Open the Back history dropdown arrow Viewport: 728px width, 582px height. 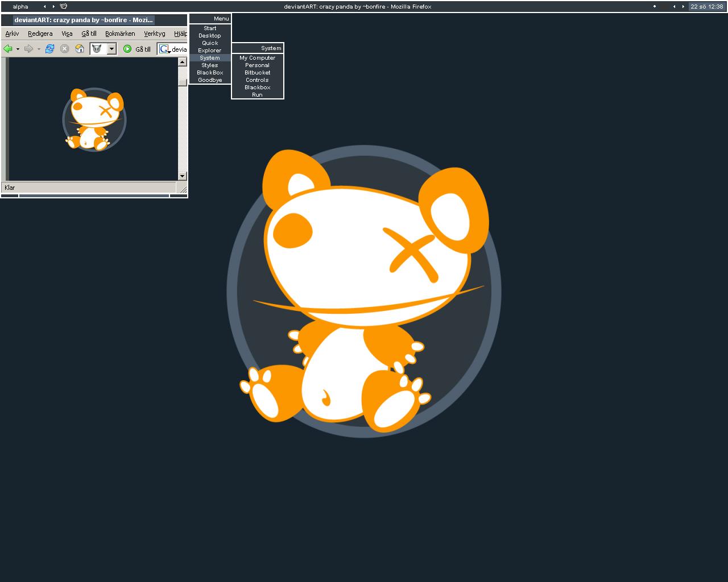tap(18, 49)
